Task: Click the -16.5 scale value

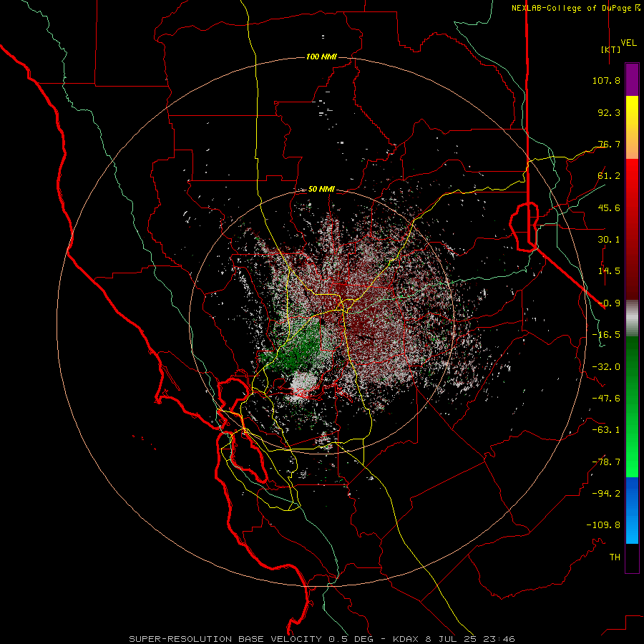Action: click(x=606, y=335)
